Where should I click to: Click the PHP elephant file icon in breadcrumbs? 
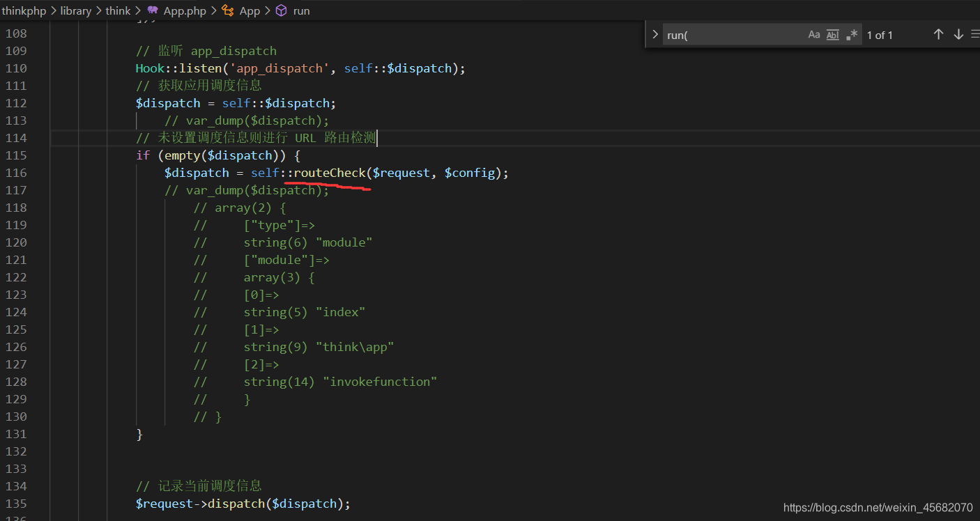(x=153, y=10)
